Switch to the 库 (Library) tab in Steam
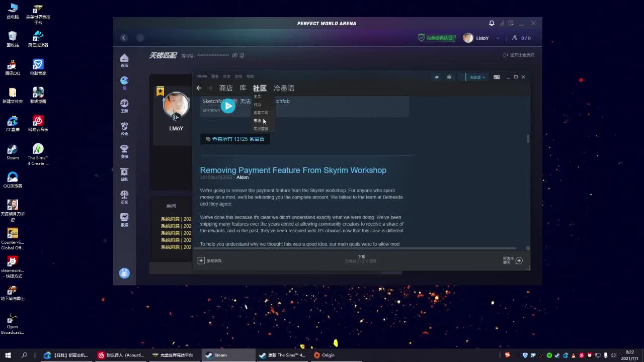This screenshot has width=644, height=362. coord(243,88)
